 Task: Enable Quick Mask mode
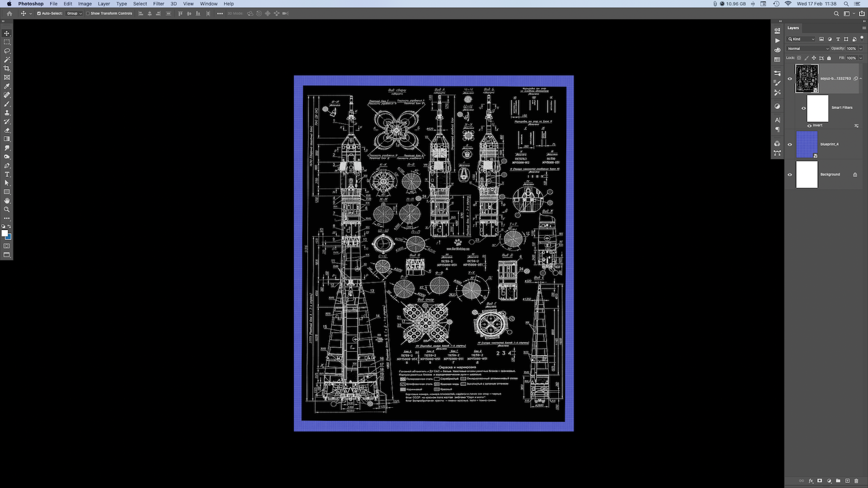pyautogui.click(x=7, y=246)
